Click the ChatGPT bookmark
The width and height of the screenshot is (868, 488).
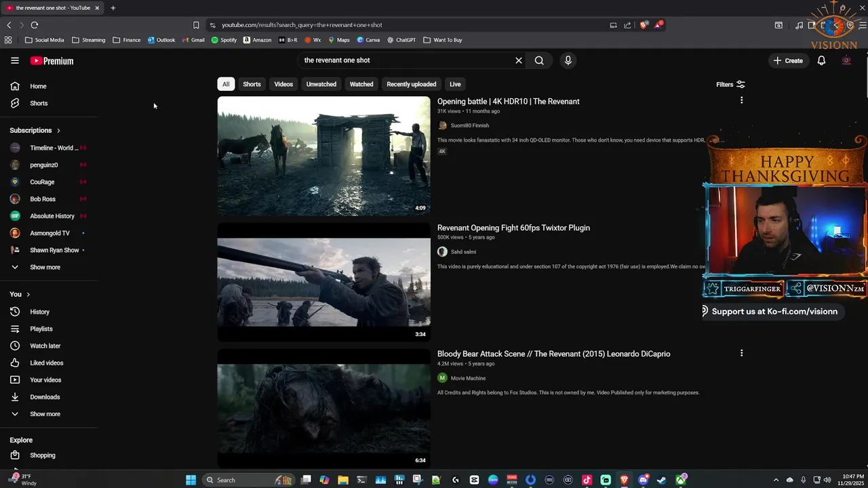(401, 40)
